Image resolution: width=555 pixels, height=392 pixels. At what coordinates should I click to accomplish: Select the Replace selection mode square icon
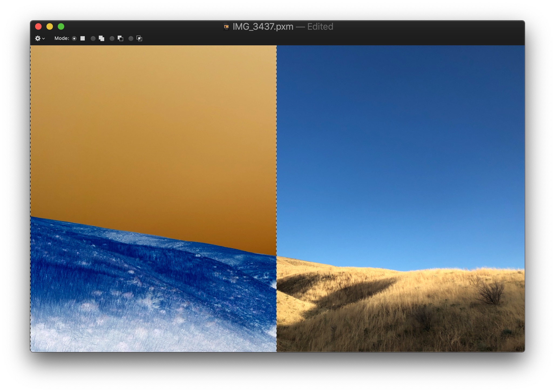pyautogui.click(x=82, y=39)
